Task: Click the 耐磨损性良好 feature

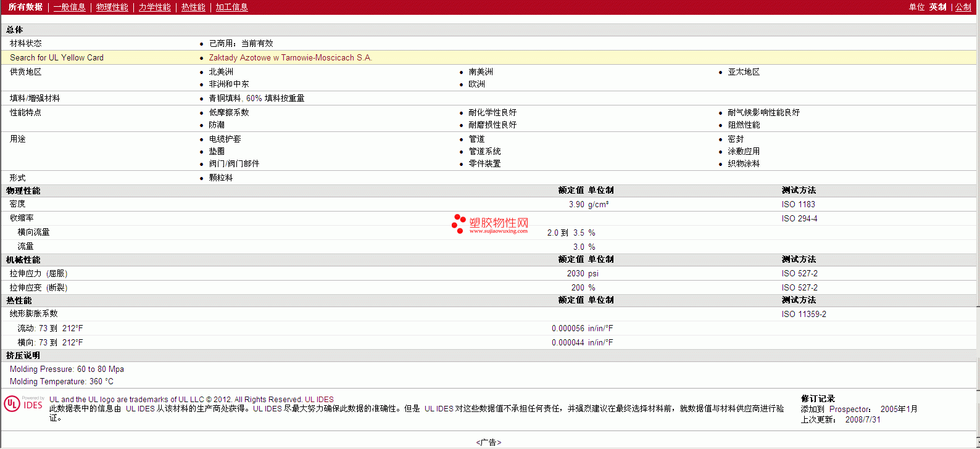Action: click(492, 125)
